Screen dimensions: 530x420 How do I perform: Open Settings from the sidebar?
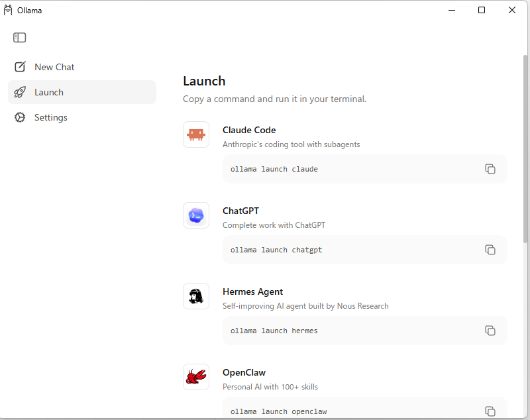click(x=82, y=117)
